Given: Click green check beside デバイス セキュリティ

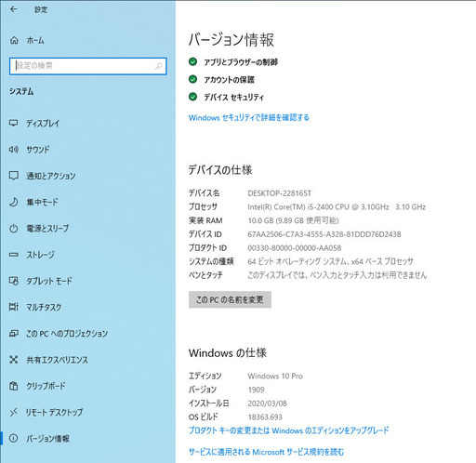Looking at the screenshot, I should click(192, 97).
